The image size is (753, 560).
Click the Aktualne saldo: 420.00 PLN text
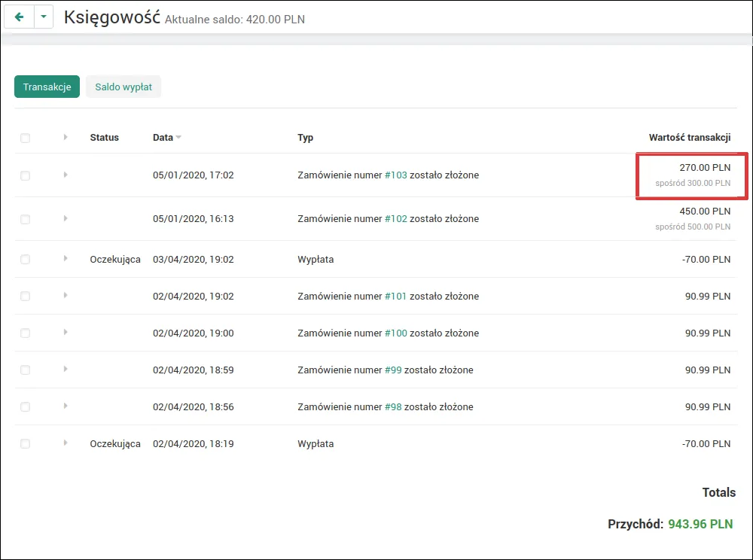235,20
